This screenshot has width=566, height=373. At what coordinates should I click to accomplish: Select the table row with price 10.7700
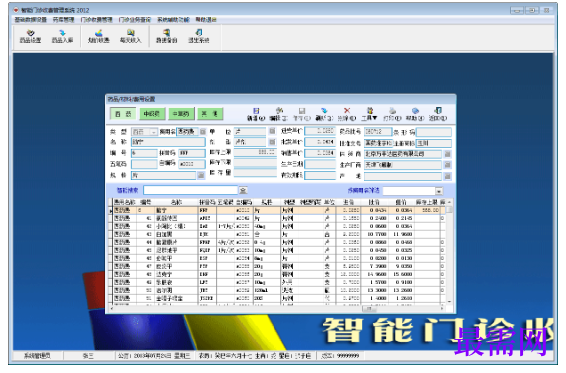click(x=278, y=234)
